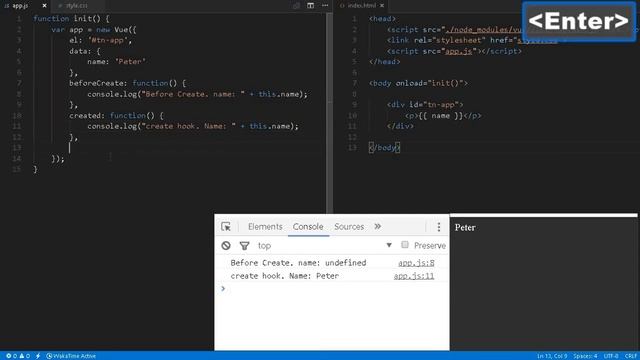Enable the Preserve log checkbox
Viewport: 640px width, 360px height.
pyautogui.click(x=405, y=244)
